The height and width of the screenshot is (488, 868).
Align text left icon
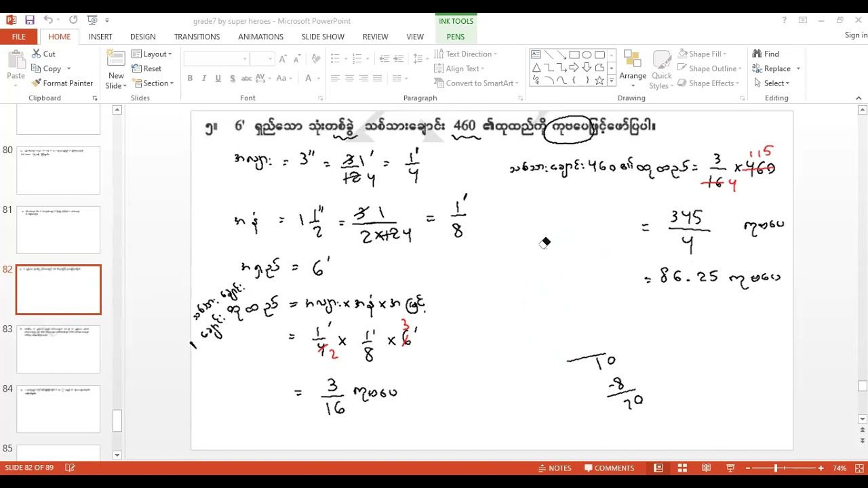(x=335, y=79)
